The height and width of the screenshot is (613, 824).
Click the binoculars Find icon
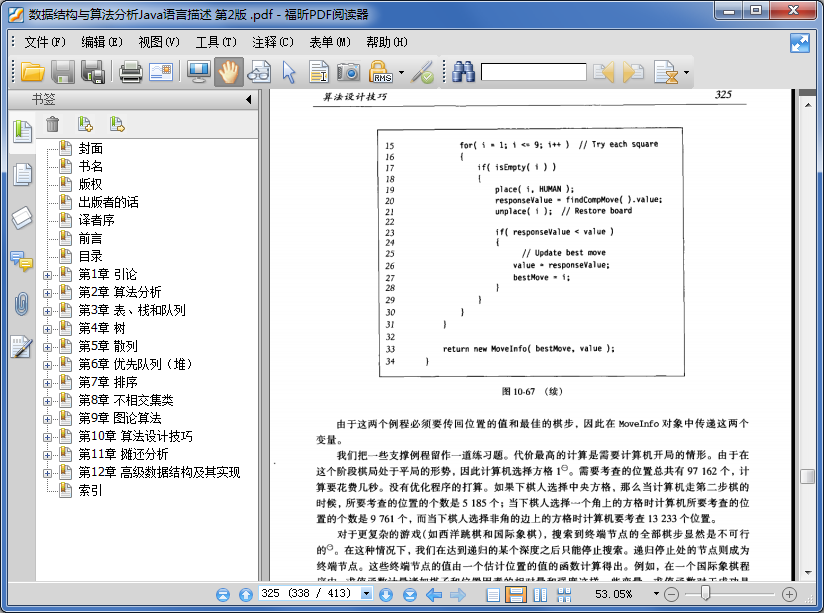coord(464,71)
